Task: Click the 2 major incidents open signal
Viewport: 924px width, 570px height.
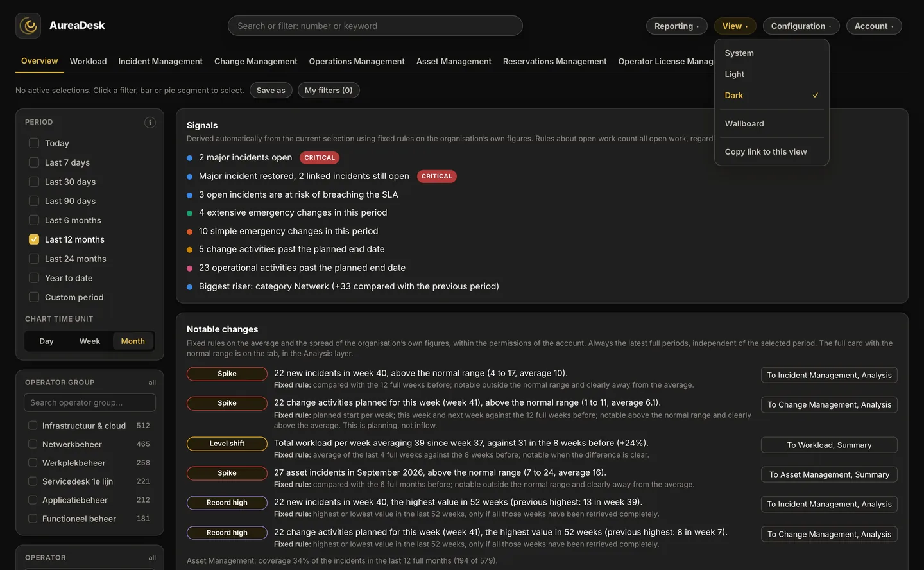Action: (x=245, y=157)
